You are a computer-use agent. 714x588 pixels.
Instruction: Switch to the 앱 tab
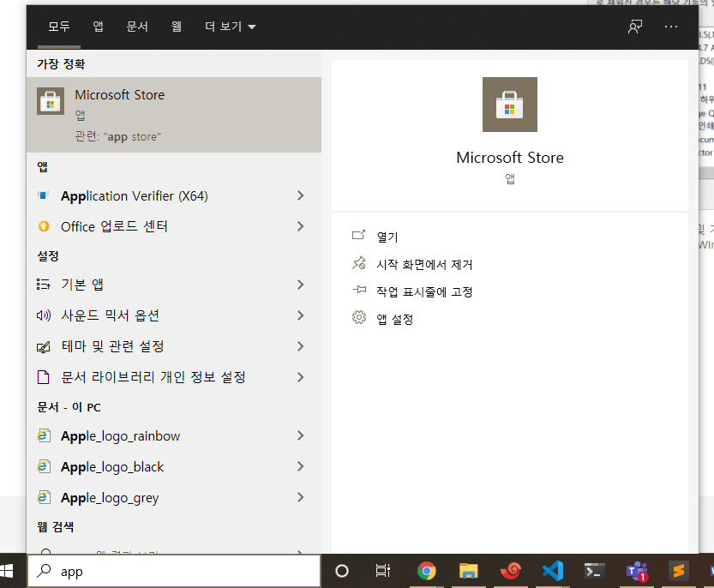(99, 27)
